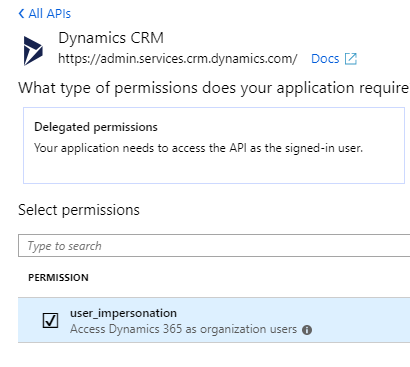This screenshot has height=367, width=410.
Task: Click the signed-in user description in the card
Action: pyautogui.click(x=198, y=148)
